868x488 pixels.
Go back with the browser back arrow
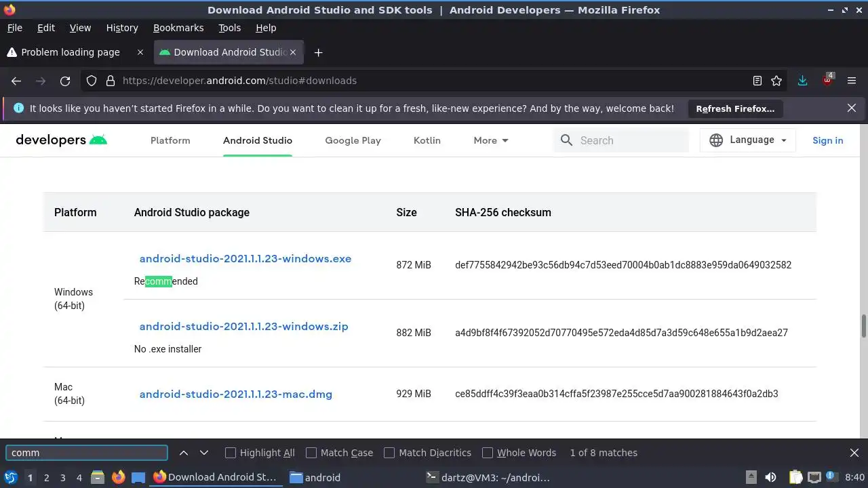[x=16, y=81]
